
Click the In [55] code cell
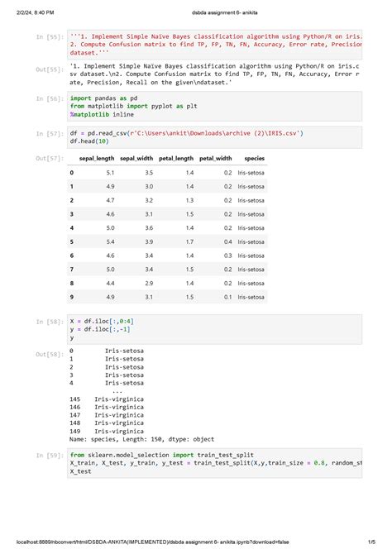click(x=214, y=45)
